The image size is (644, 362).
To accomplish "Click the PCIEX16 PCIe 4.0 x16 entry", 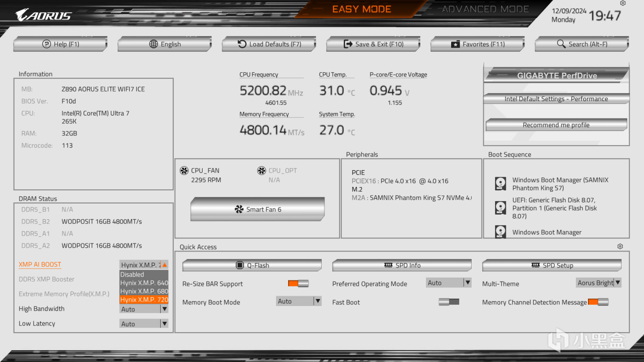I will (x=400, y=181).
